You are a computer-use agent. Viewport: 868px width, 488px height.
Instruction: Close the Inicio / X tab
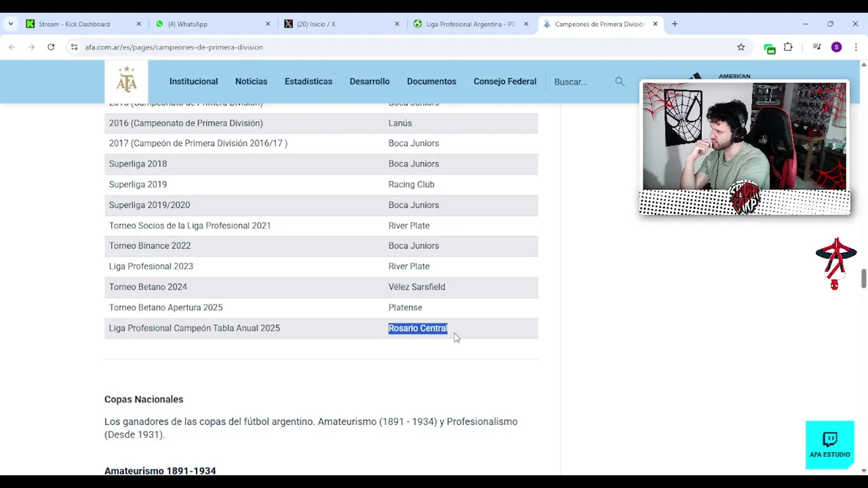tap(397, 24)
